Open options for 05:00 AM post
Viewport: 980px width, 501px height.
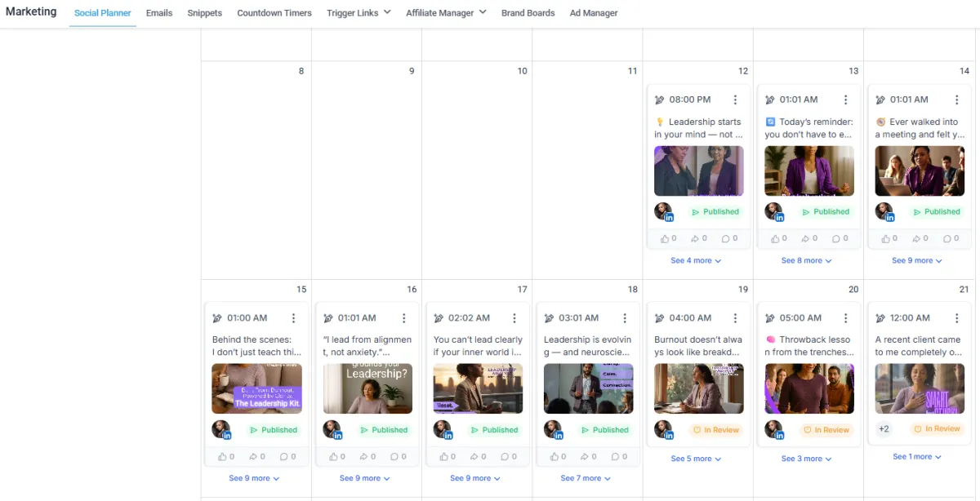(845, 318)
